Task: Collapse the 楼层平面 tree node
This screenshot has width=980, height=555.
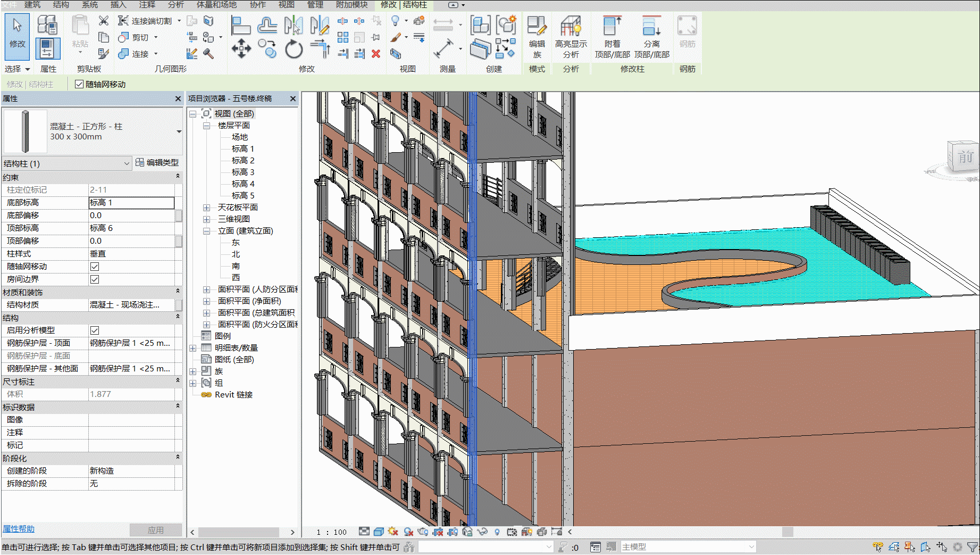Action: [206, 126]
